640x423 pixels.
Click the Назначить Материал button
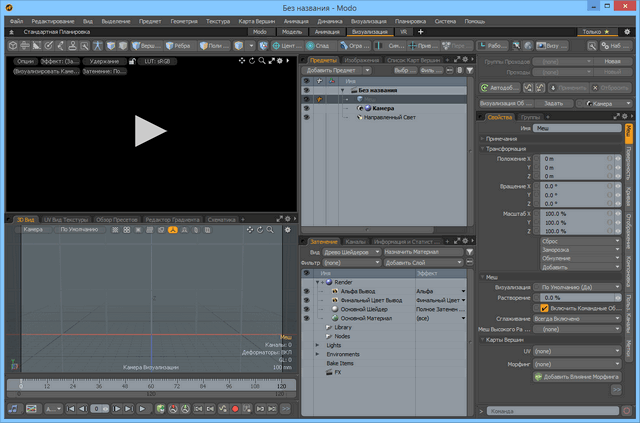tap(410, 252)
